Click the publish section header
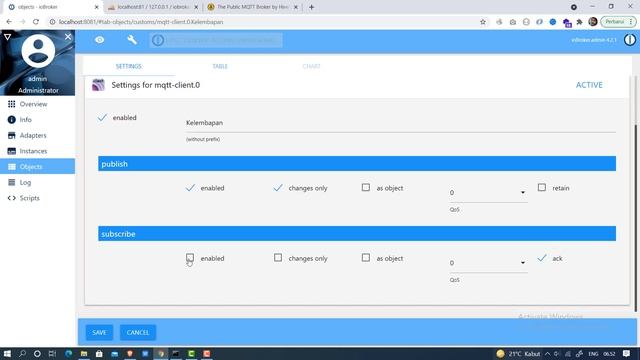The height and width of the screenshot is (360, 640). (x=357, y=164)
